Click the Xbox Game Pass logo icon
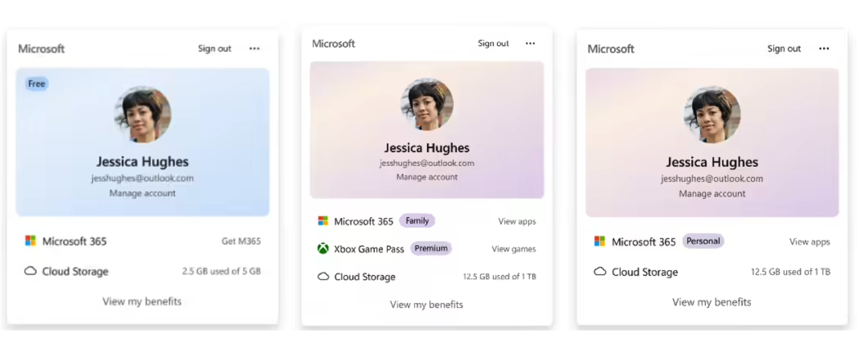This screenshot has height=342, width=868. [x=323, y=248]
